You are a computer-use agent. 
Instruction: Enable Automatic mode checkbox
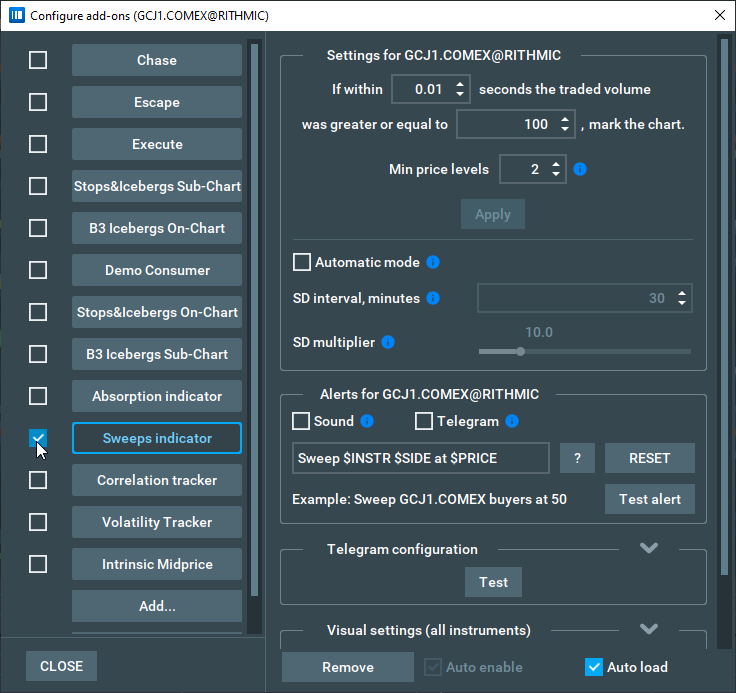(x=301, y=262)
